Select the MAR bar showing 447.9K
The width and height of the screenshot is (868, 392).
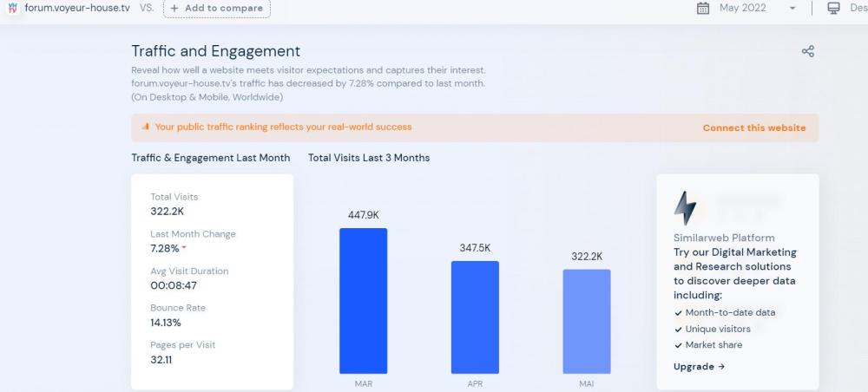[363, 300]
